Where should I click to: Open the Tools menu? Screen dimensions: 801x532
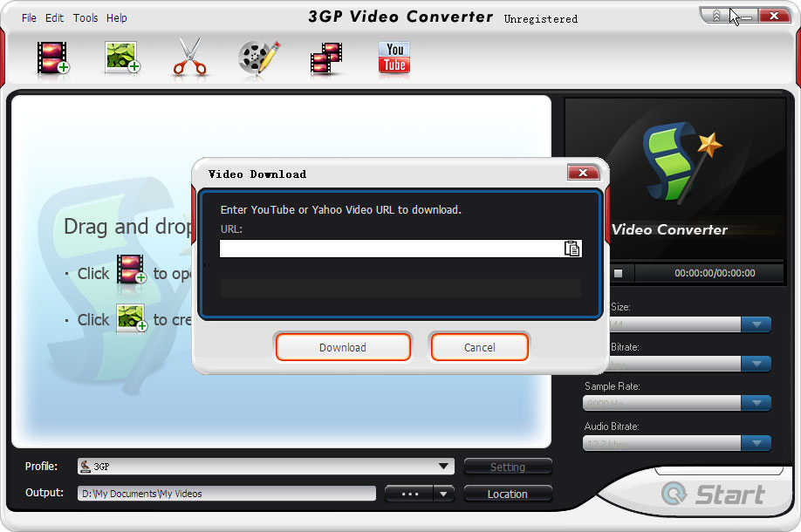(x=85, y=17)
